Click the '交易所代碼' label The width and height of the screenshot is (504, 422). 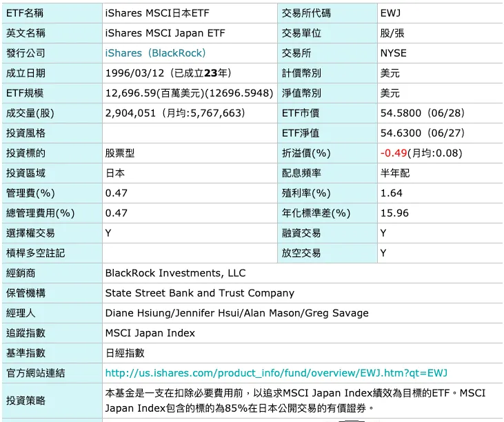tap(306, 13)
